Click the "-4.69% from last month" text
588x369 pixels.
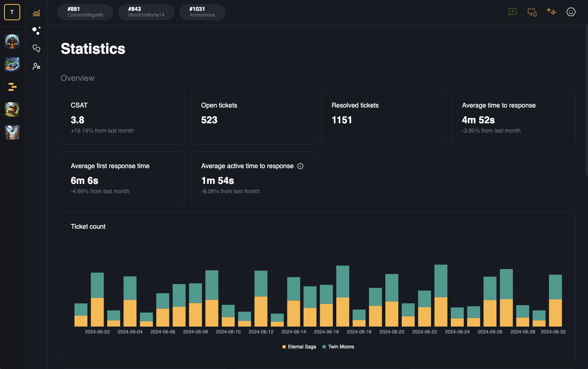click(100, 191)
